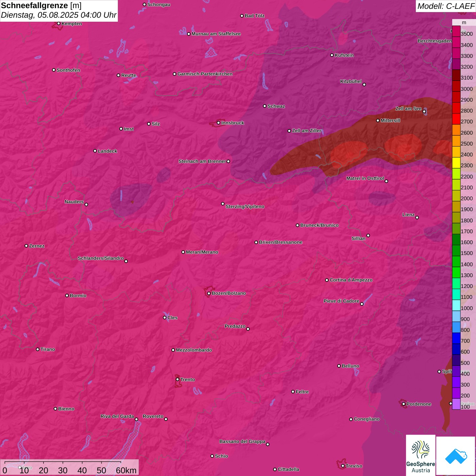
Task: Click the Sonthofen label
Action: pos(68,70)
